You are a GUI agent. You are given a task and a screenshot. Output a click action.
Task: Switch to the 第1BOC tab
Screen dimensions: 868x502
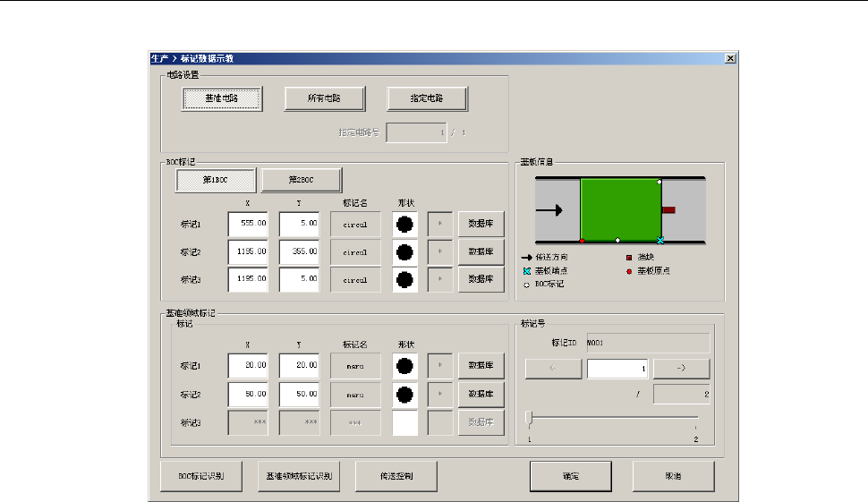(216, 180)
